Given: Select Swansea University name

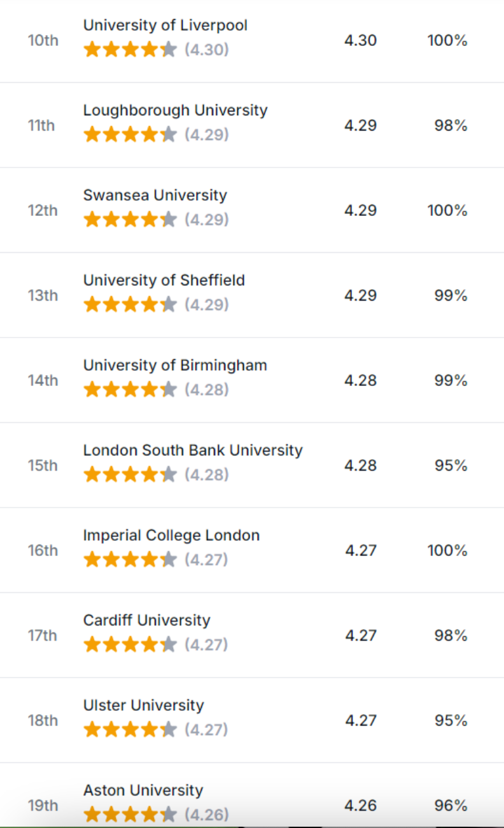Looking at the screenshot, I should pyautogui.click(x=155, y=196).
